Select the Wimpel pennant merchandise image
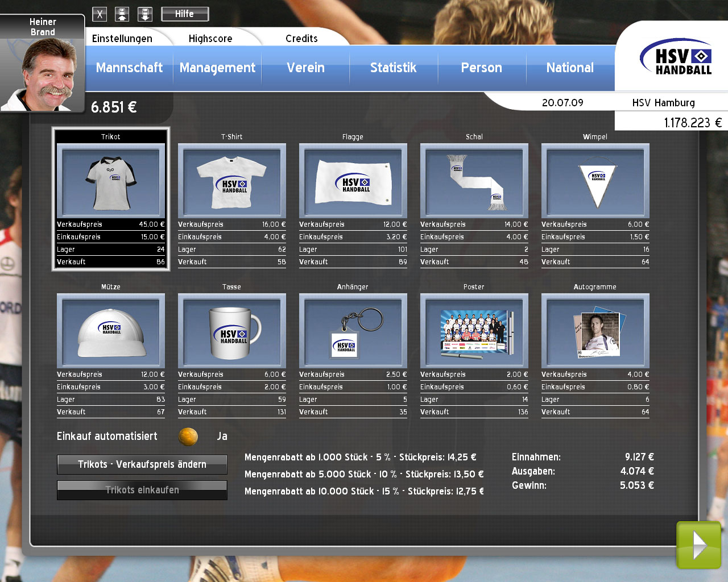The image size is (728, 582). coord(595,181)
